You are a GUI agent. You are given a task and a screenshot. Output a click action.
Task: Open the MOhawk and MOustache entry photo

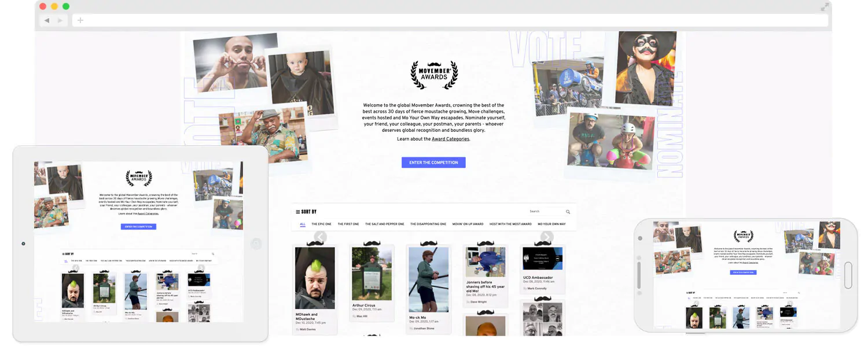click(315, 278)
